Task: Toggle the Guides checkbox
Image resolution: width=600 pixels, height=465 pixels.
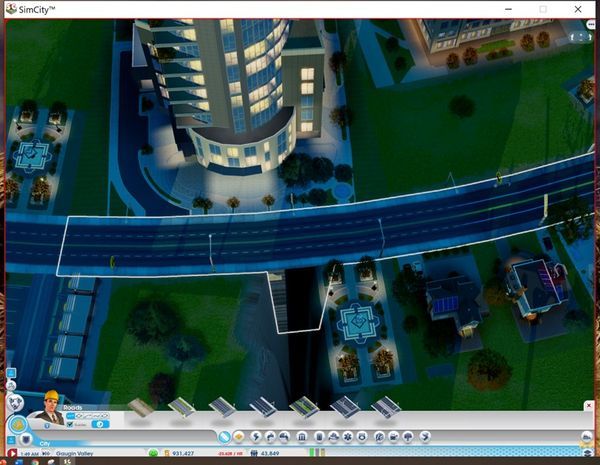Action: (x=70, y=424)
